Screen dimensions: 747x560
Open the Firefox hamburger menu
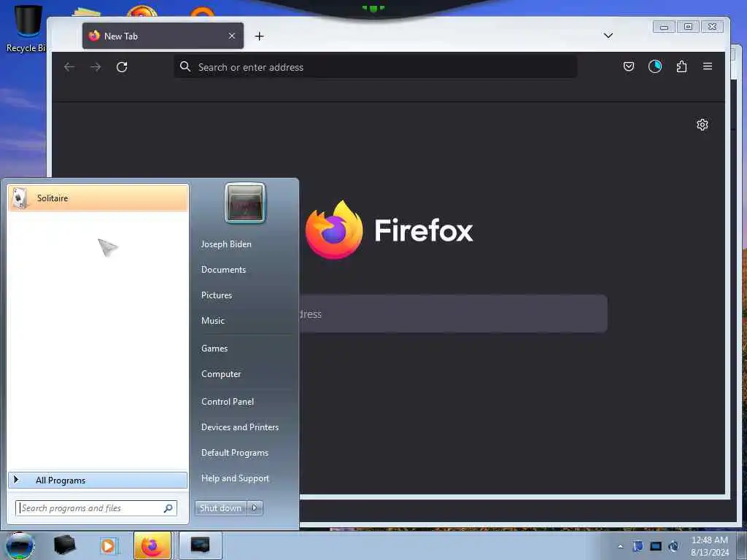click(708, 66)
